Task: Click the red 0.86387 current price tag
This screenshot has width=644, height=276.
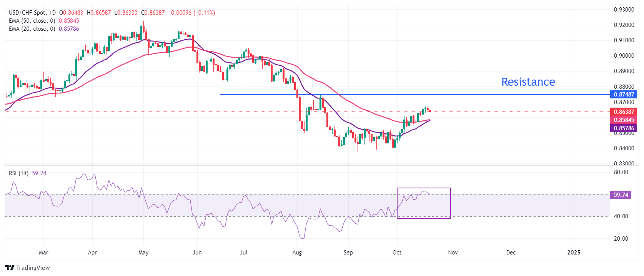Action: point(624,112)
